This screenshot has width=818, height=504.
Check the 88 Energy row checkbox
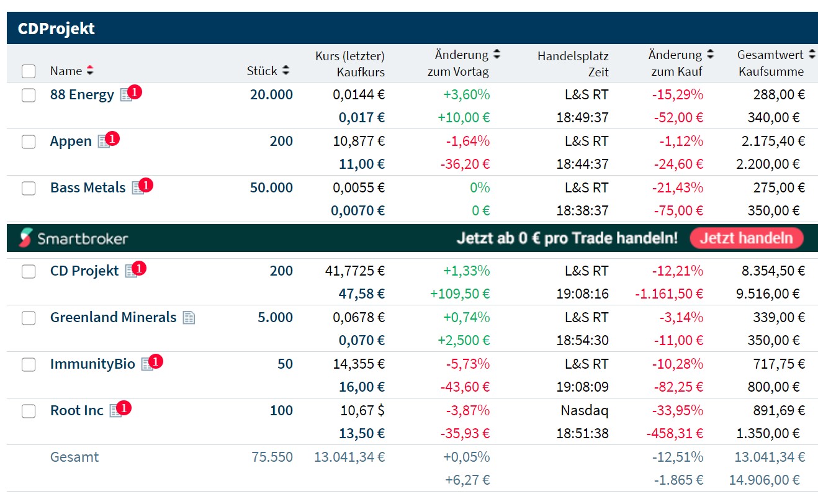(x=29, y=95)
